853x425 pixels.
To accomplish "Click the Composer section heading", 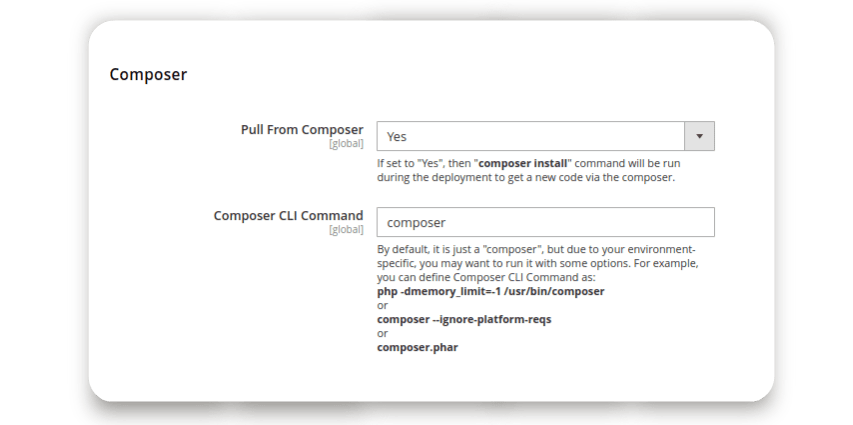I will (148, 74).
